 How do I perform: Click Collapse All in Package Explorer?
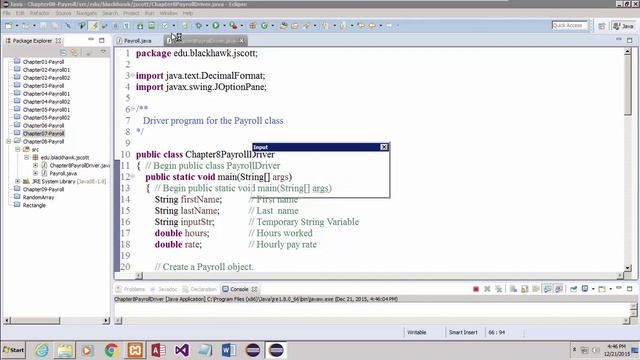tap(63, 52)
